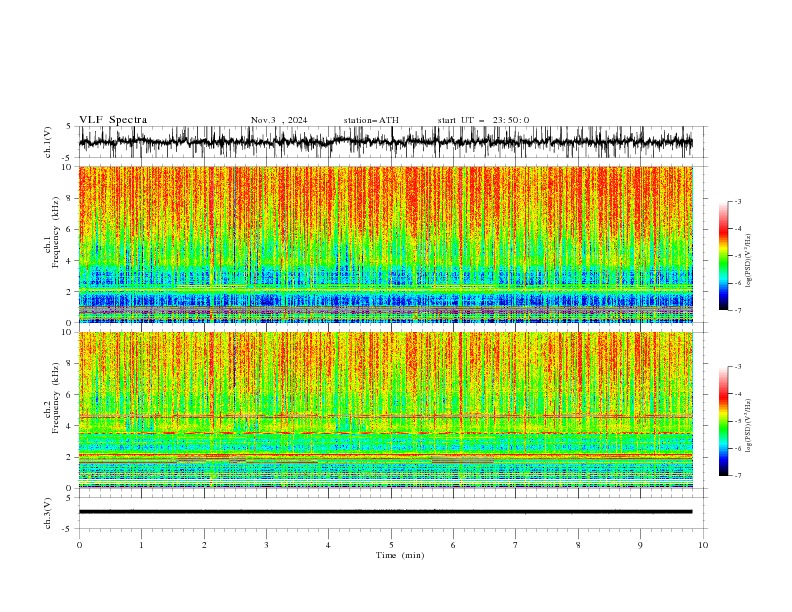This screenshot has width=792, height=612.
Task: Click the 'ch.3(V)' axis label
Action: pyautogui.click(x=48, y=513)
